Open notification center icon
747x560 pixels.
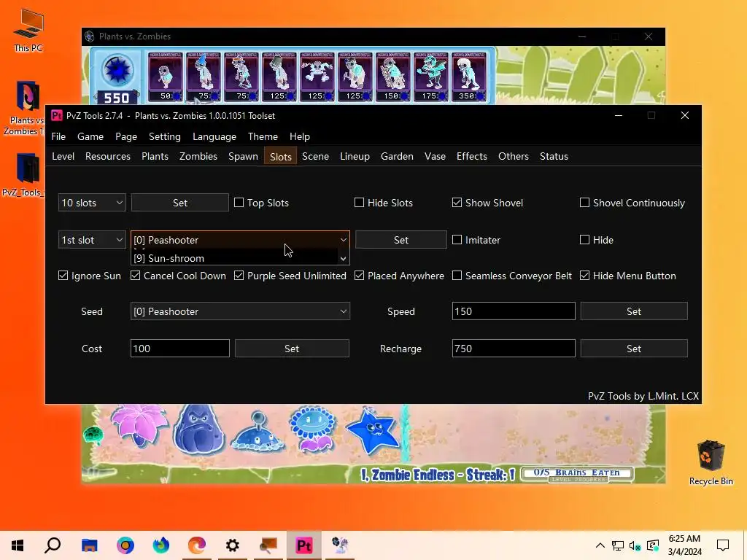(x=723, y=545)
